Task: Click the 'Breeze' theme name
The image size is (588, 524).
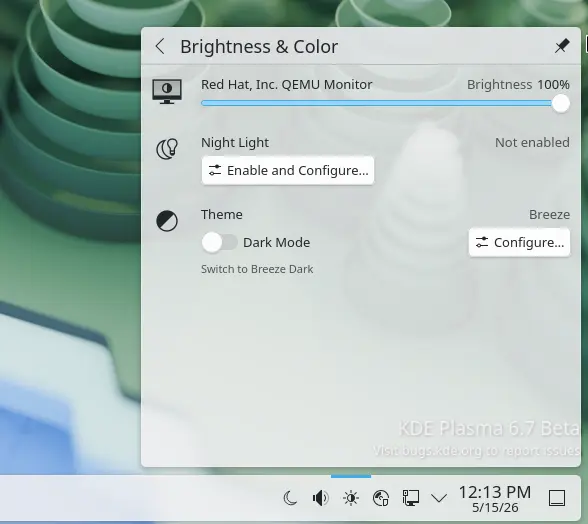Action: (549, 215)
